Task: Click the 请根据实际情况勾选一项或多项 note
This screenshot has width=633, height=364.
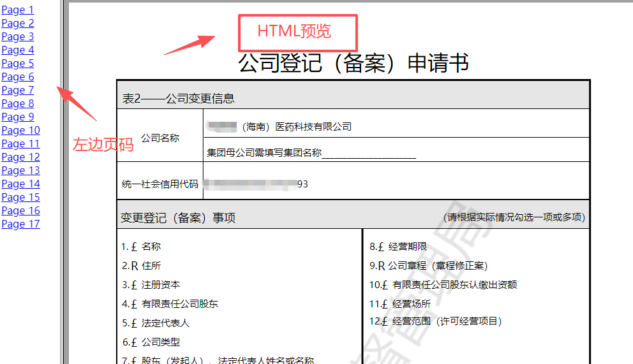Action: (514, 217)
